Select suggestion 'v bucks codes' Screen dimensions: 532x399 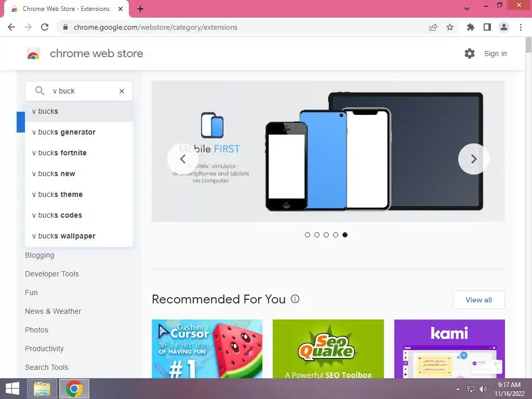tap(79, 215)
